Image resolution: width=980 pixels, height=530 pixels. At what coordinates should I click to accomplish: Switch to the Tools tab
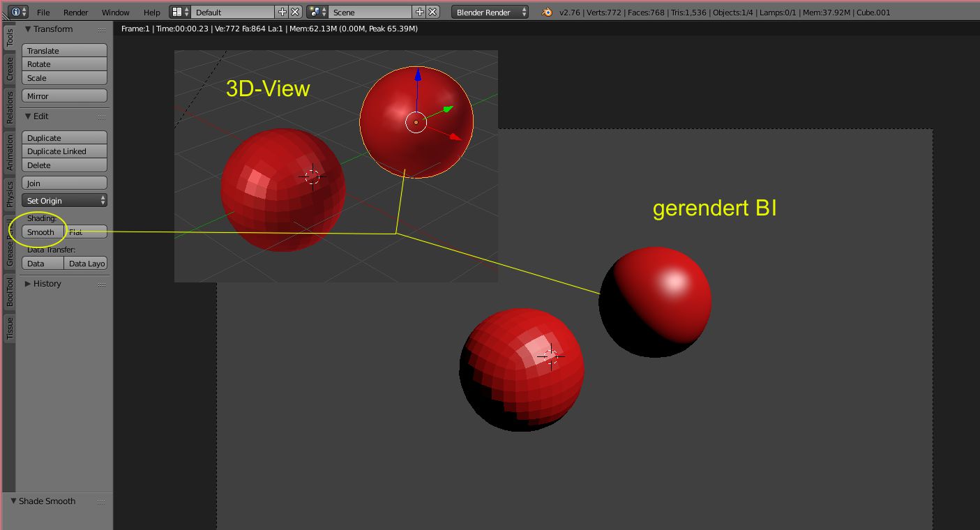pyautogui.click(x=10, y=38)
